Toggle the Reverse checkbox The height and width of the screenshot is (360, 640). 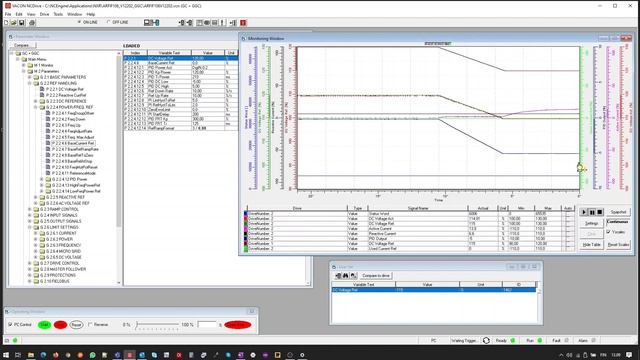90,324
